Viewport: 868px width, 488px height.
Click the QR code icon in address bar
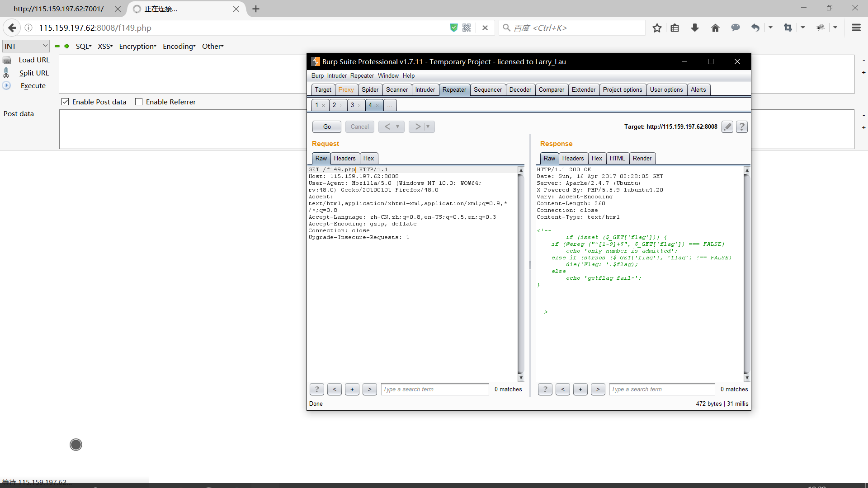(467, 28)
